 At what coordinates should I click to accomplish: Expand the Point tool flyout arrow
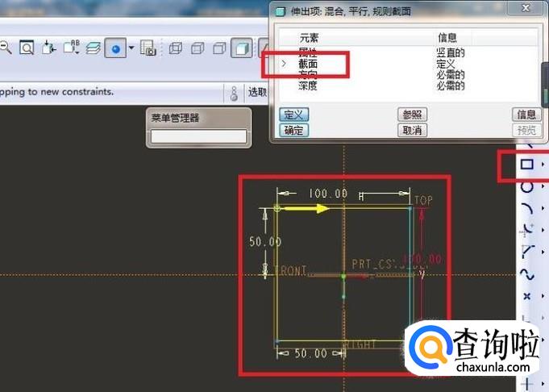tap(543, 296)
